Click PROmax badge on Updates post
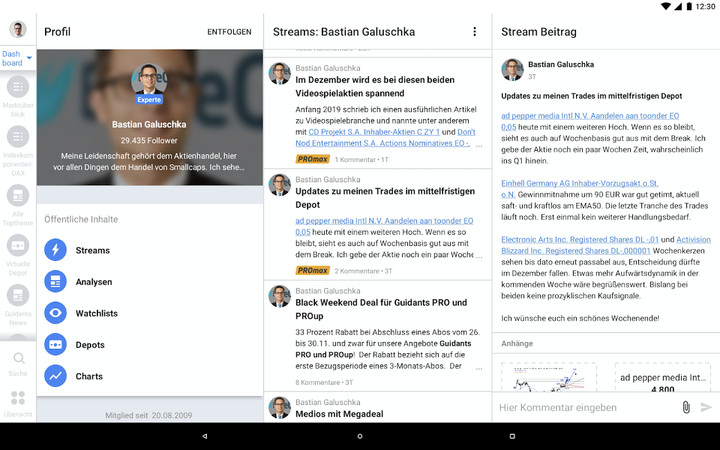 click(313, 270)
